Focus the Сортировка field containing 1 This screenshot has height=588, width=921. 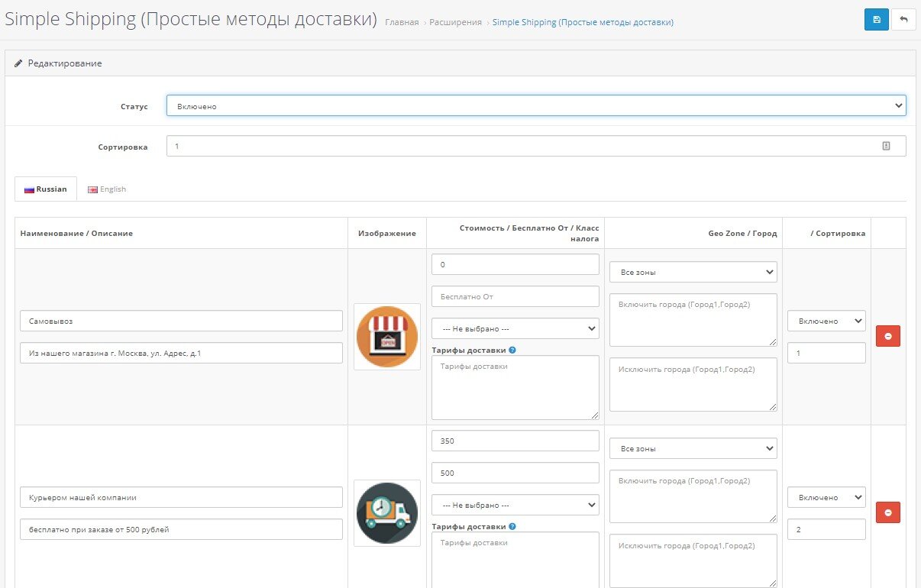(x=536, y=146)
